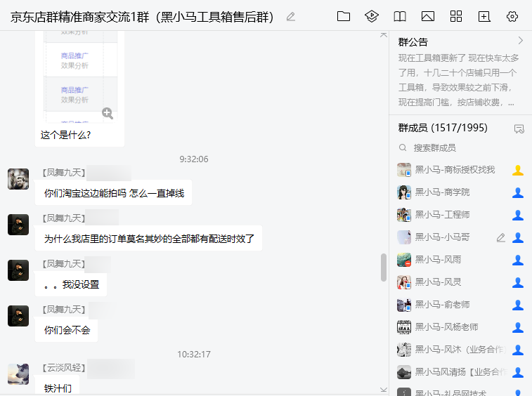
Task: Click the 云淡风轻 user avatar
Action: (x=18, y=374)
